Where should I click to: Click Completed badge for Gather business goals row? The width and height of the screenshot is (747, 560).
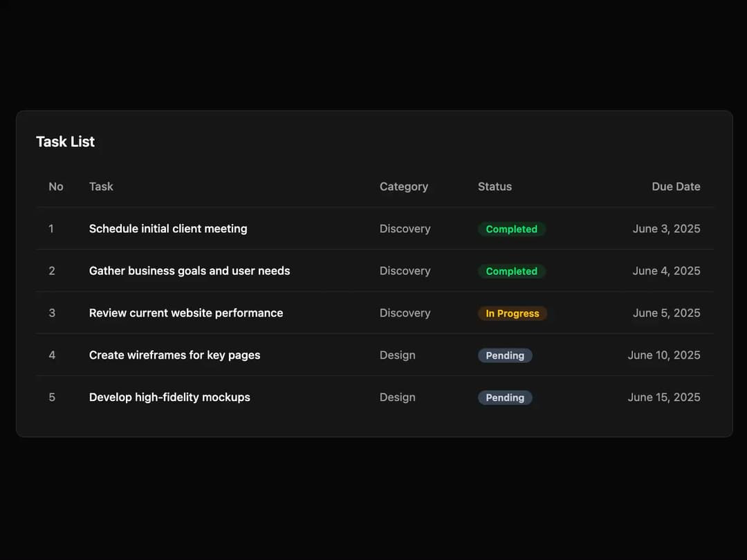pyautogui.click(x=512, y=271)
